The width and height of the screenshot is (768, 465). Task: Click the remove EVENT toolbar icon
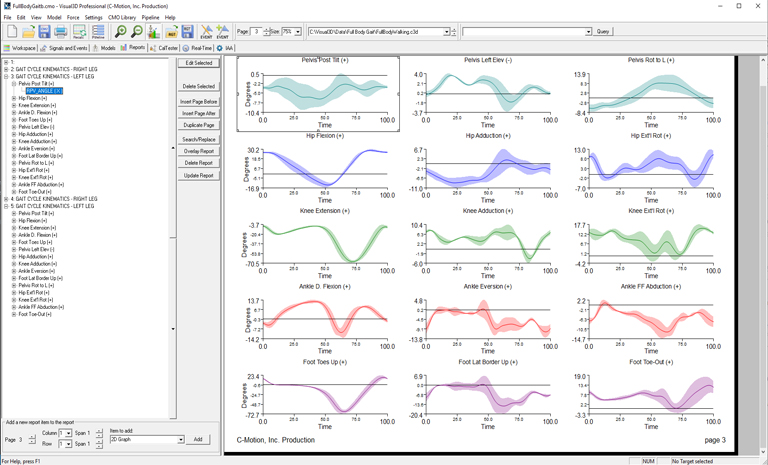[x=206, y=32]
